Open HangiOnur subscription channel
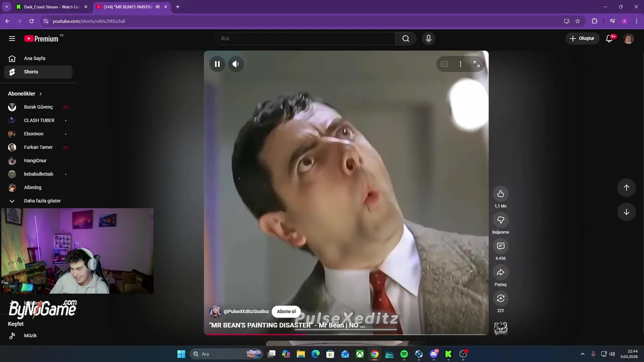Screen dimensions: 644x362 tap(38, 161)
